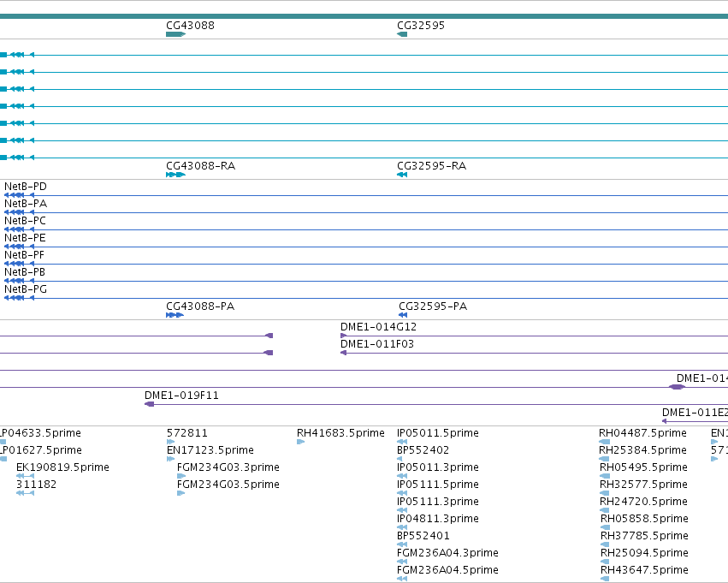728x583 pixels.
Task: Click the RH05858.5prime EST label
Action: click(x=644, y=519)
